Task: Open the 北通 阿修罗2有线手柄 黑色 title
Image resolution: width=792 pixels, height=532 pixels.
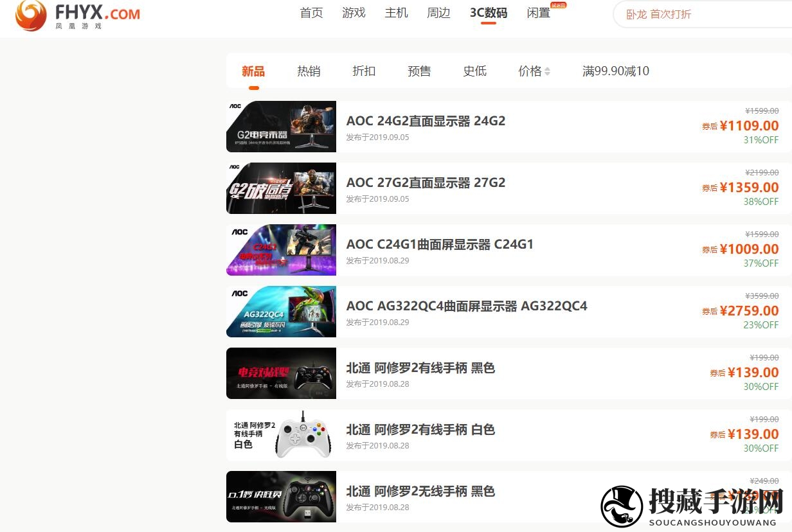Action: click(x=420, y=368)
